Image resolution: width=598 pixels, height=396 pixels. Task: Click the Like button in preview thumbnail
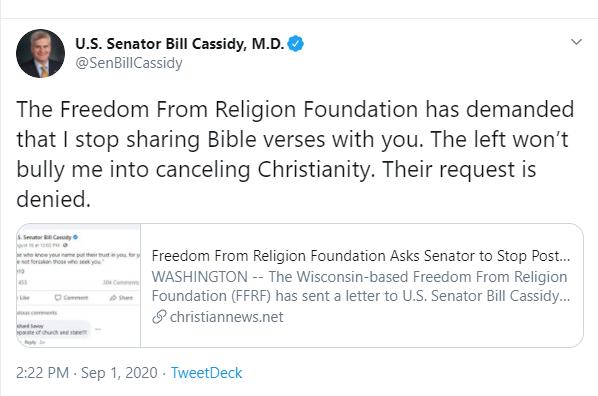point(24,298)
